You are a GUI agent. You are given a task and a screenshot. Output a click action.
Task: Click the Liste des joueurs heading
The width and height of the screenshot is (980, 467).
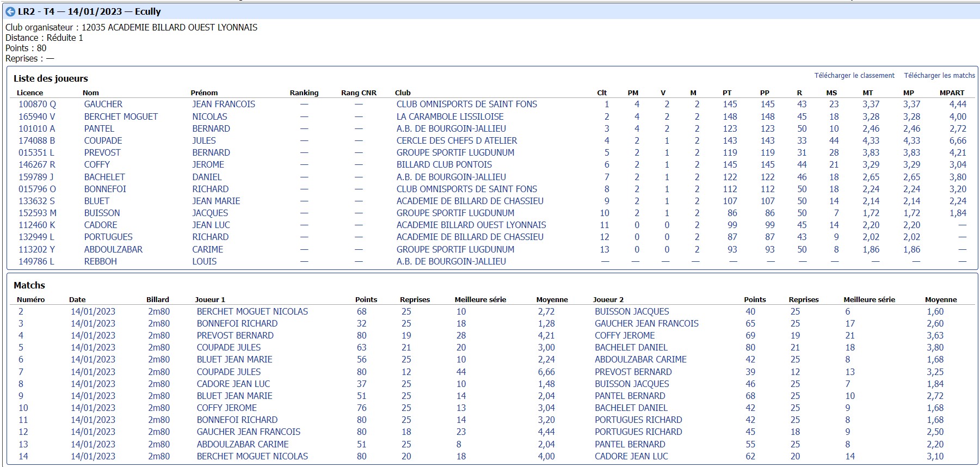51,78
